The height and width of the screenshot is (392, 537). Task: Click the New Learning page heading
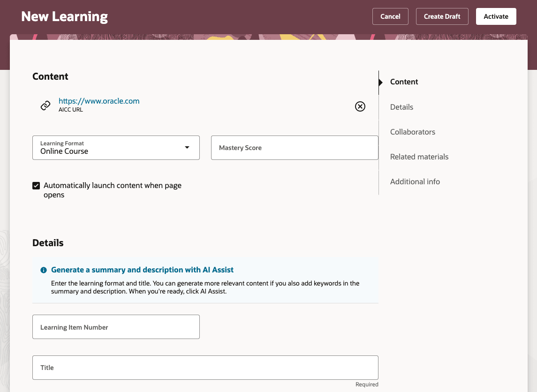tap(64, 16)
